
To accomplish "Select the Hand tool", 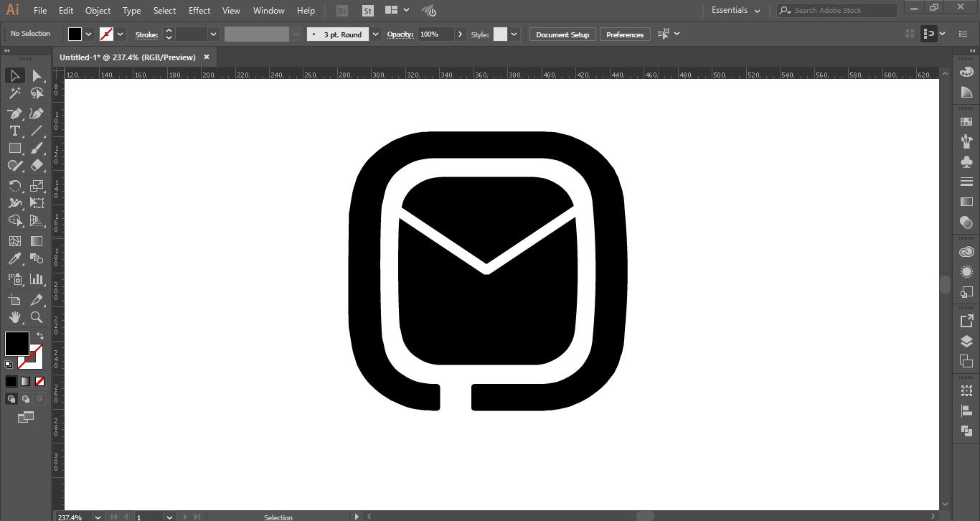I will pos(14,316).
